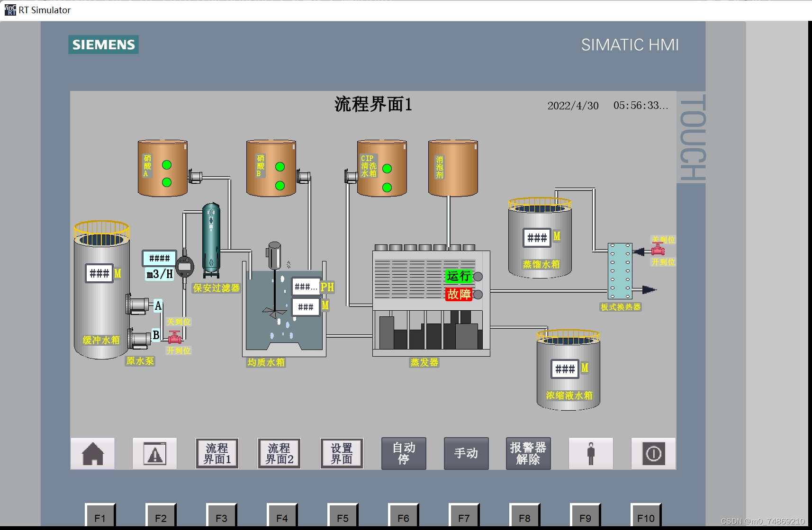Click the F4 function key
Image resolution: width=812 pixels, height=530 pixels.
(x=282, y=515)
